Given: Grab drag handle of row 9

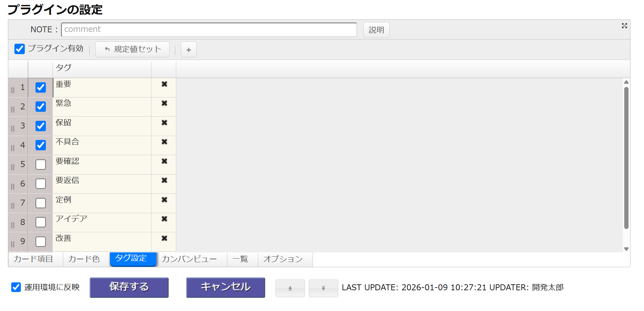Looking at the screenshot, I should (x=13, y=244).
